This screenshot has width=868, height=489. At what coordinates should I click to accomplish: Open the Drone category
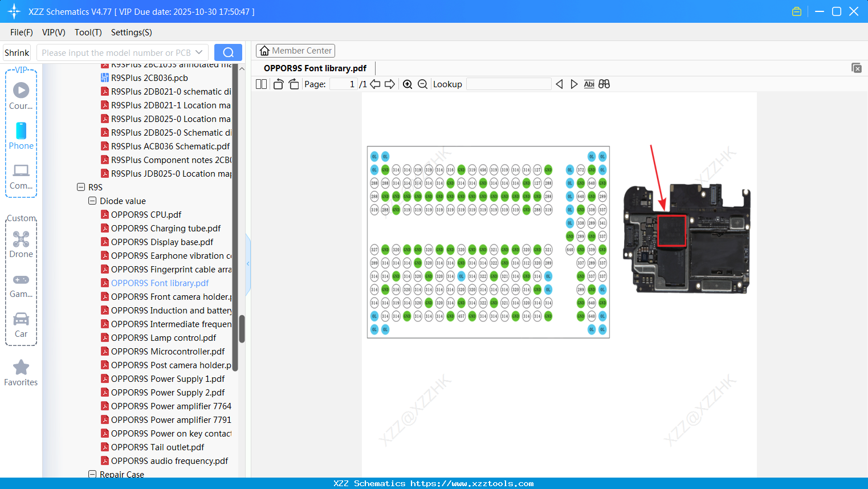point(21,244)
